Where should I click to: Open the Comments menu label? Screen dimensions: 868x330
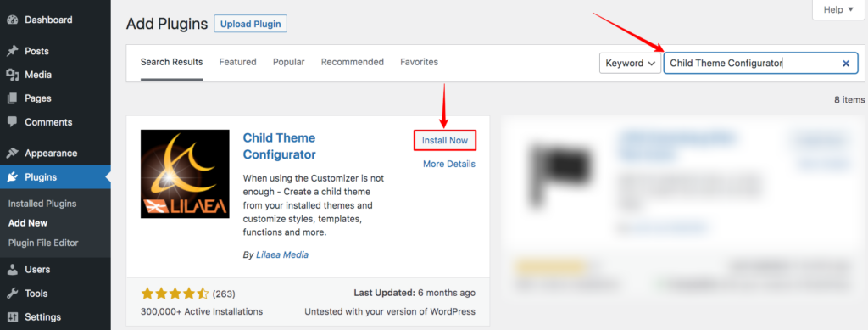pos(48,122)
